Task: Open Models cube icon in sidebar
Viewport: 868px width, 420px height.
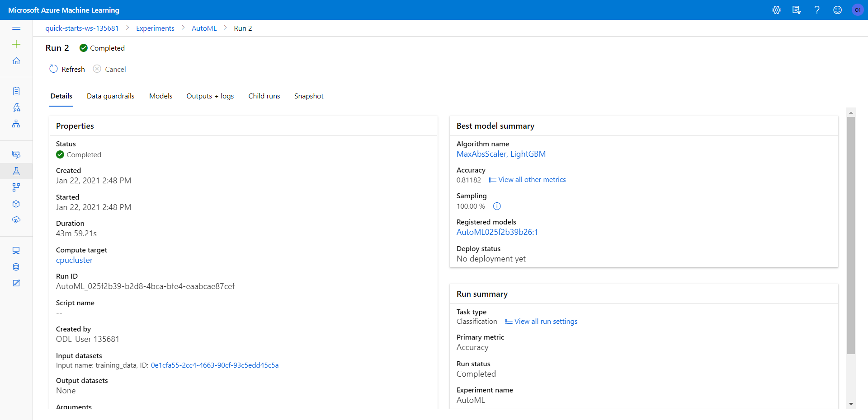Action: coord(16,204)
